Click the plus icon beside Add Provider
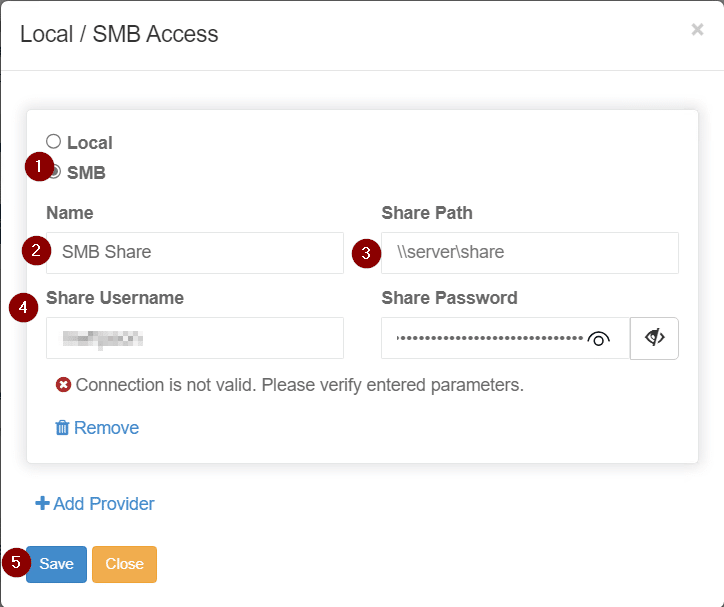 42,504
